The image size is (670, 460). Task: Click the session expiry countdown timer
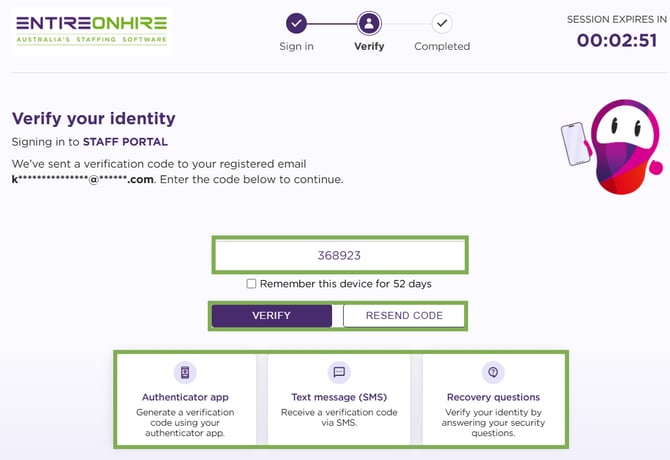(x=616, y=41)
